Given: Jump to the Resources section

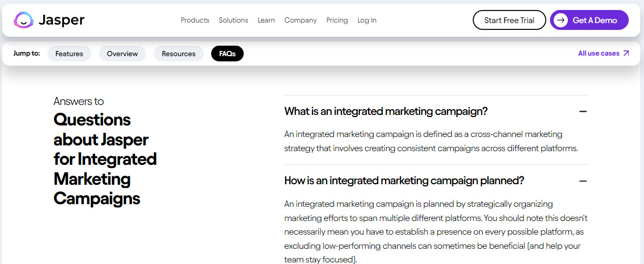Looking at the screenshot, I should pyautogui.click(x=179, y=54).
